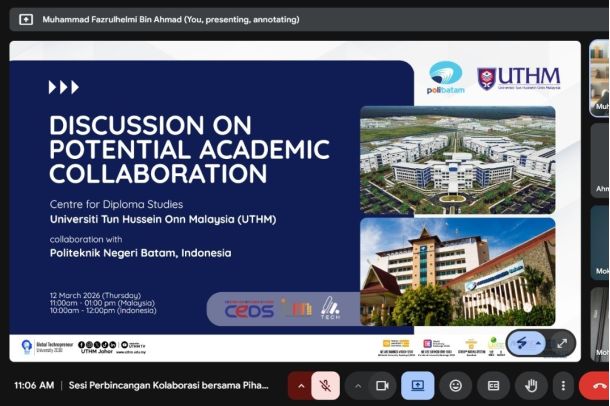
Task: Open the three-dot more options menu
Action: pos(563,385)
